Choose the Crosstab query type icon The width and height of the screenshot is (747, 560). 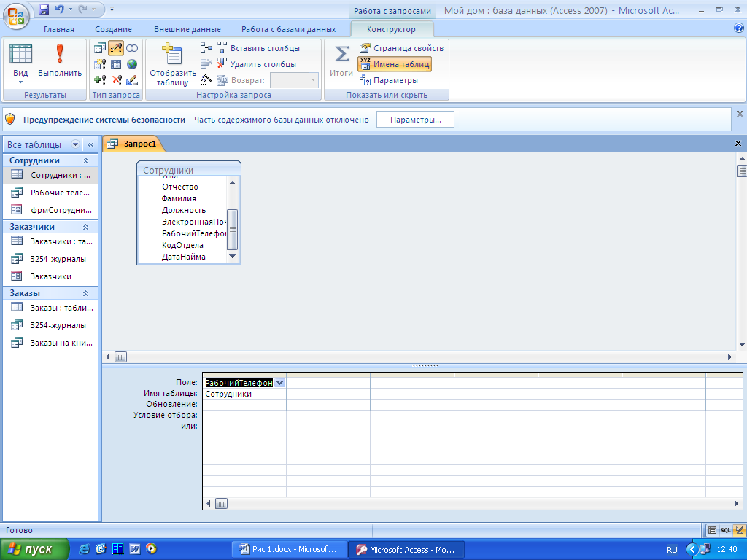point(116,64)
